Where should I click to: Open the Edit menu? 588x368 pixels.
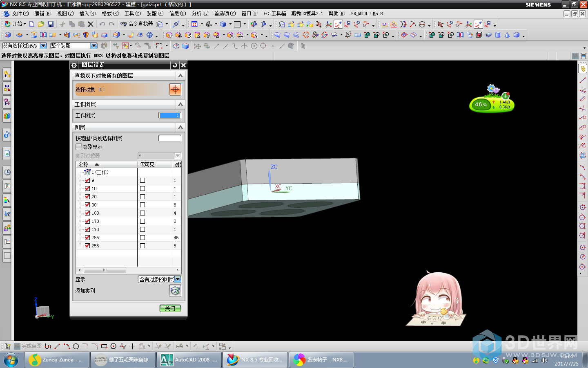(x=42, y=13)
